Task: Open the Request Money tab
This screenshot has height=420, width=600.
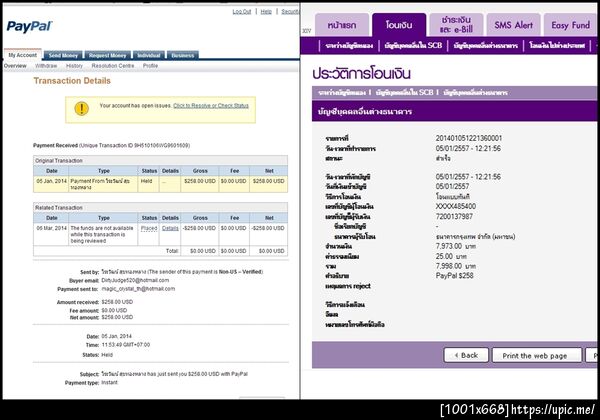Action: point(108,55)
